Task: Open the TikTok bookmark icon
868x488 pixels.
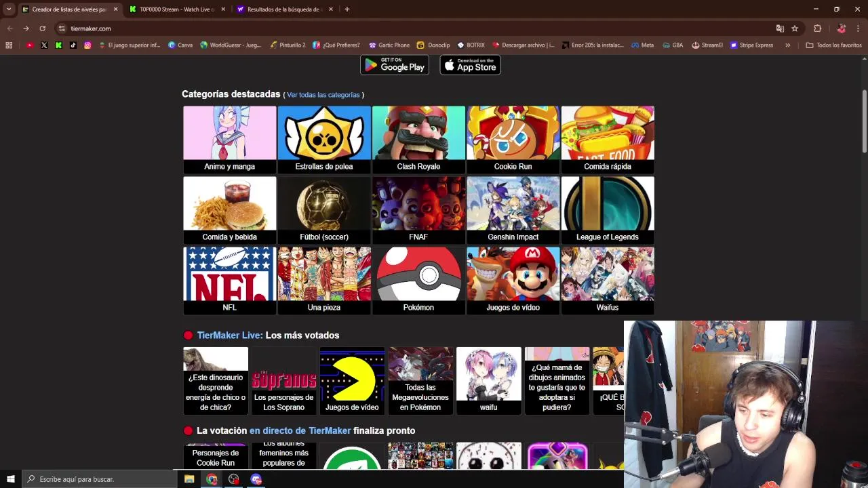Action: (x=73, y=45)
